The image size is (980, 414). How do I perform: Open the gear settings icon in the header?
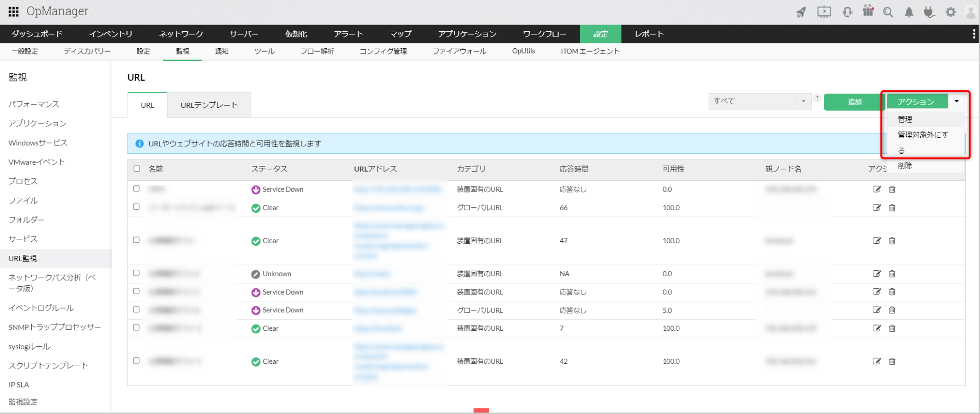click(x=951, y=12)
